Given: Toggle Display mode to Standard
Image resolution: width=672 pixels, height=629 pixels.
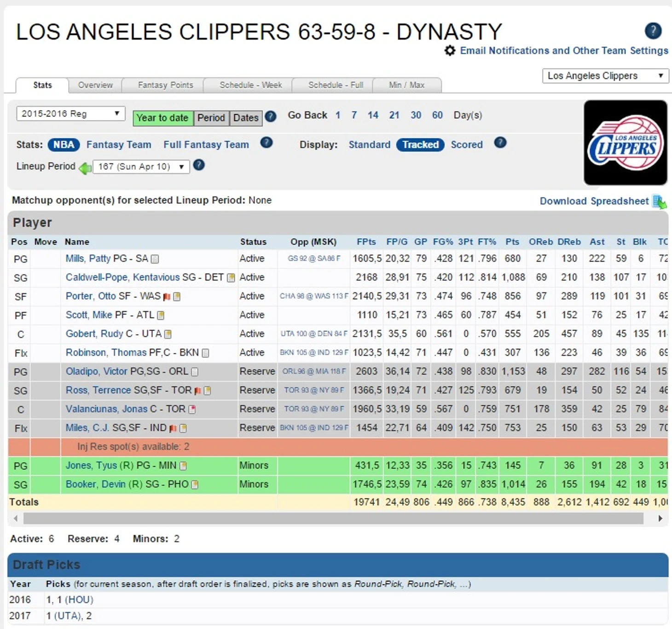Looking at the screenshot, I should tap(369, 144).
